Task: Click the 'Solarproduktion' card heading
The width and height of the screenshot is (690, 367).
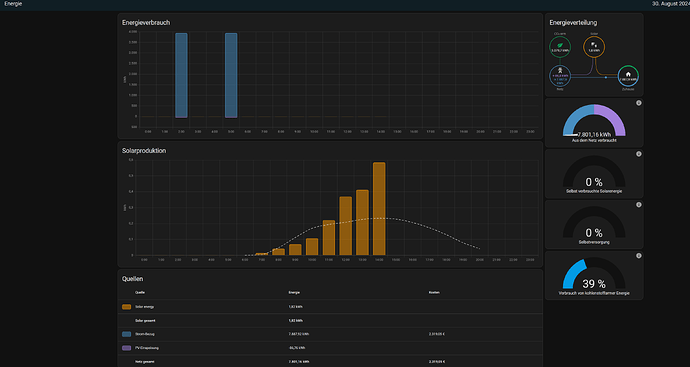Action: coord(144,150)
